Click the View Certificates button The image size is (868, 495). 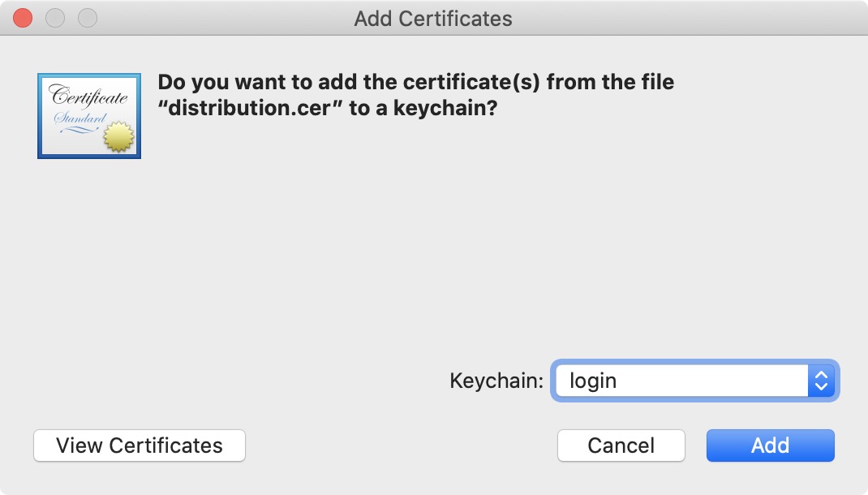coord(140,445)
